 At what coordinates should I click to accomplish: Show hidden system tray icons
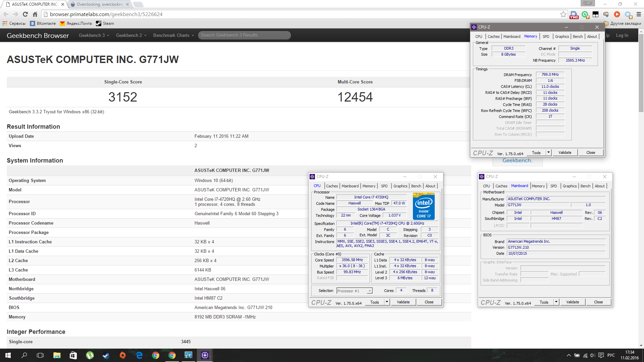coord(569,355)
